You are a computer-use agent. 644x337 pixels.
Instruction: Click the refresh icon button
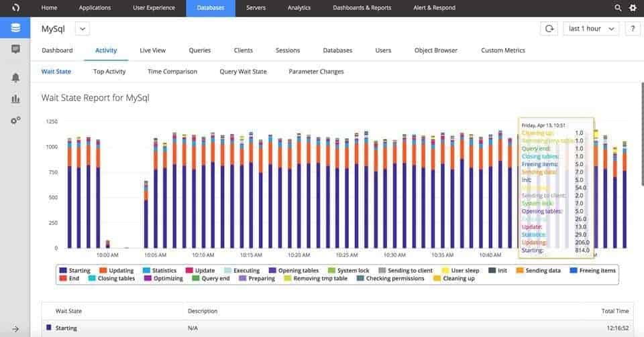pyautogui.click(x=549, y=29)
